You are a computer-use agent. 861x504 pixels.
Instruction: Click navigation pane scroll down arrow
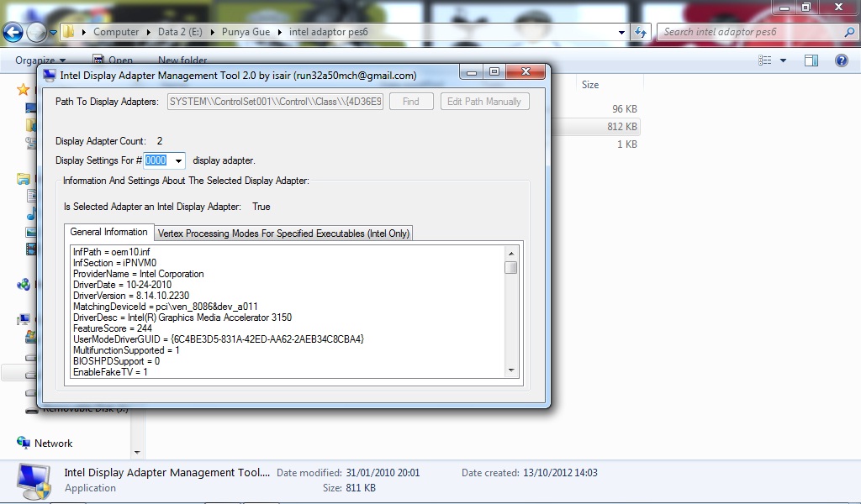pos(137,453)
